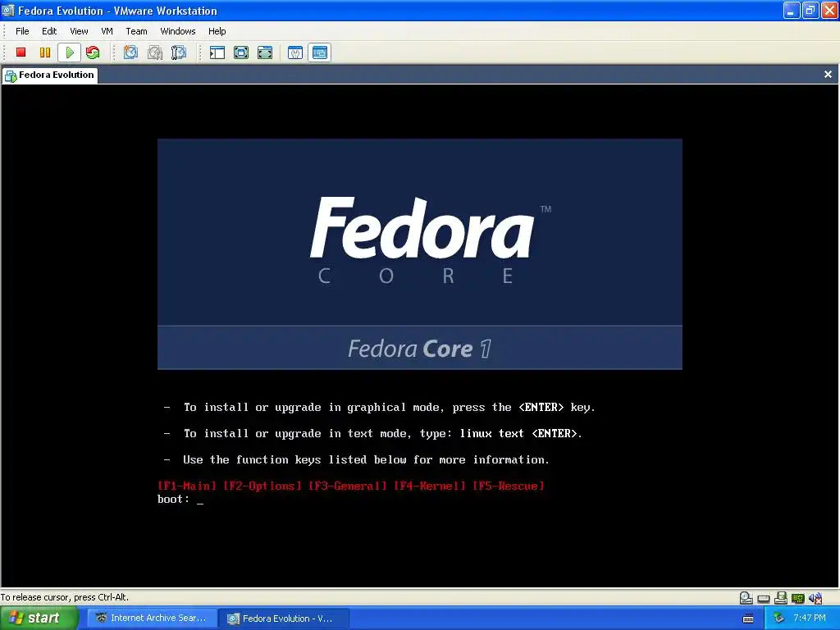Close the Fedora Evolution tab with the X
This screenshot has width=840, height=630.
coord(828,75)
